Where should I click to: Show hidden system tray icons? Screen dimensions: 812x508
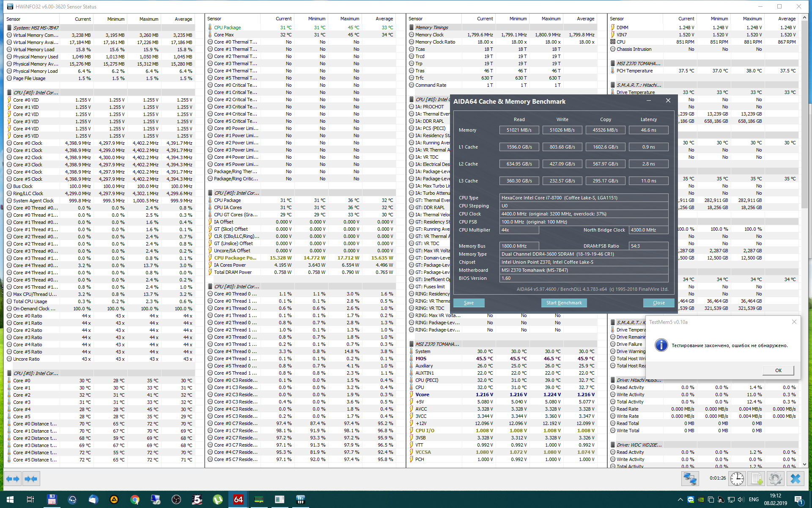pyautogui.click(x=680, y=500)
